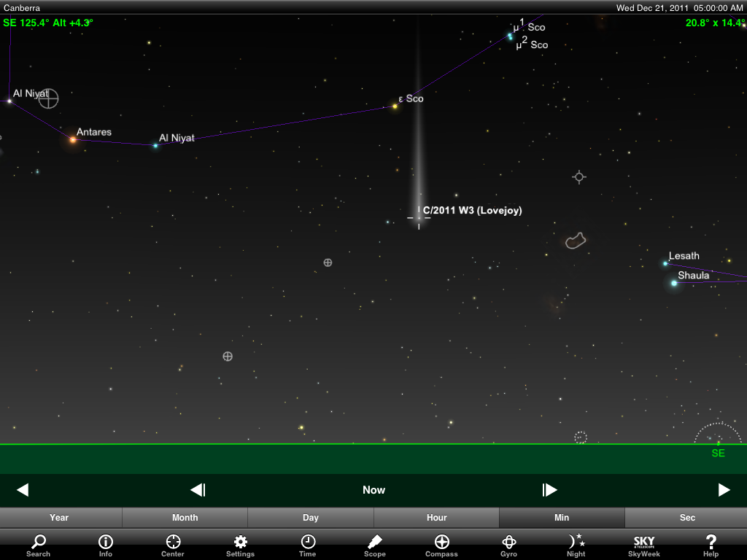The image size is (747, 560).
Task: Select the μ2 Sco star label
Action: [x=532, y=43]
